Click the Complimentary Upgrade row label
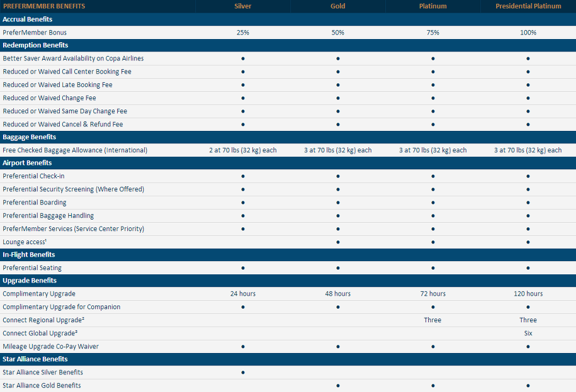Viewport: 576px width, 392px height. coord(39,294)
